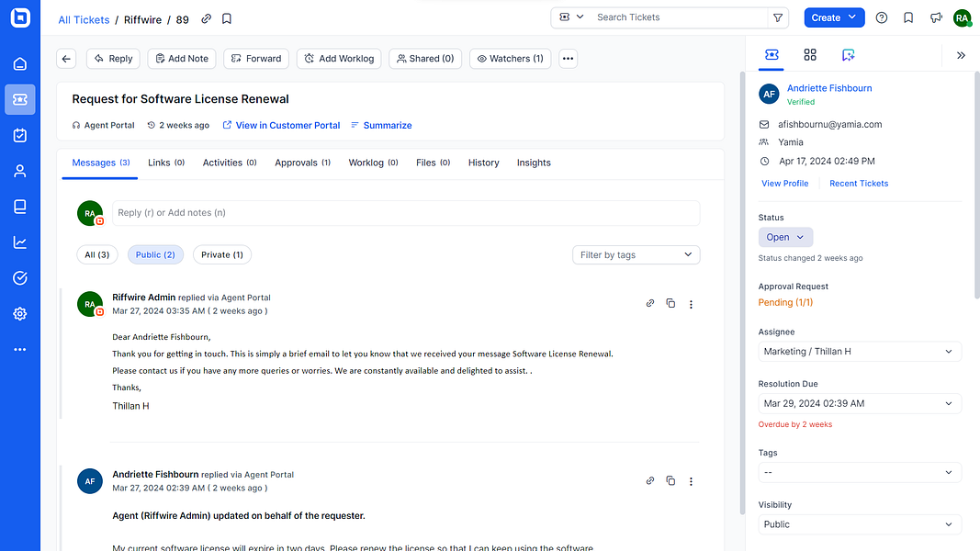This screenshot has height=551, width=980.
Task: Open Watchers (1) eye button
Action: click(x=510, y=59)
